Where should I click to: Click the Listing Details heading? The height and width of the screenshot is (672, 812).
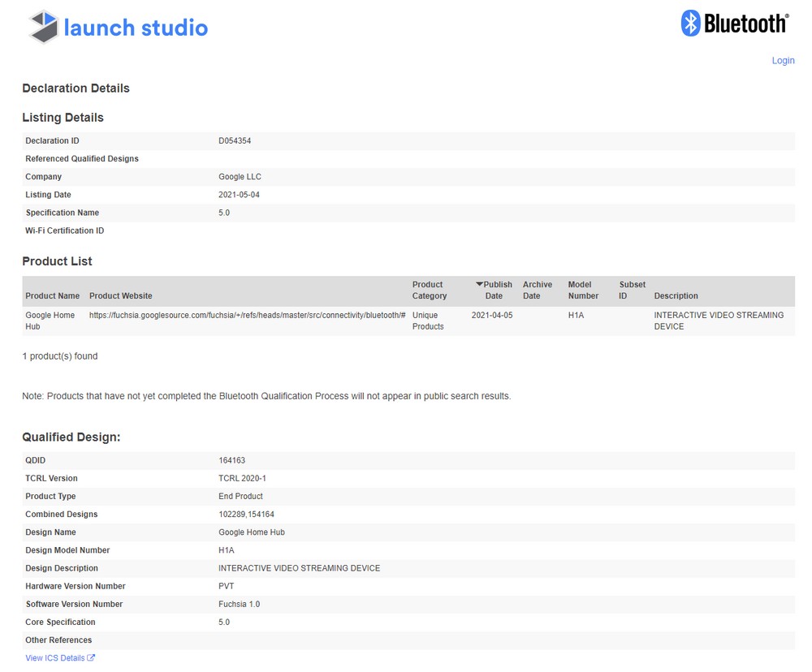[x=63, y=118]
